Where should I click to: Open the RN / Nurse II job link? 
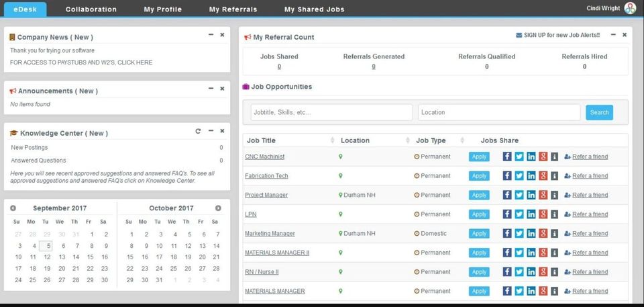click(x=262, y=271)
